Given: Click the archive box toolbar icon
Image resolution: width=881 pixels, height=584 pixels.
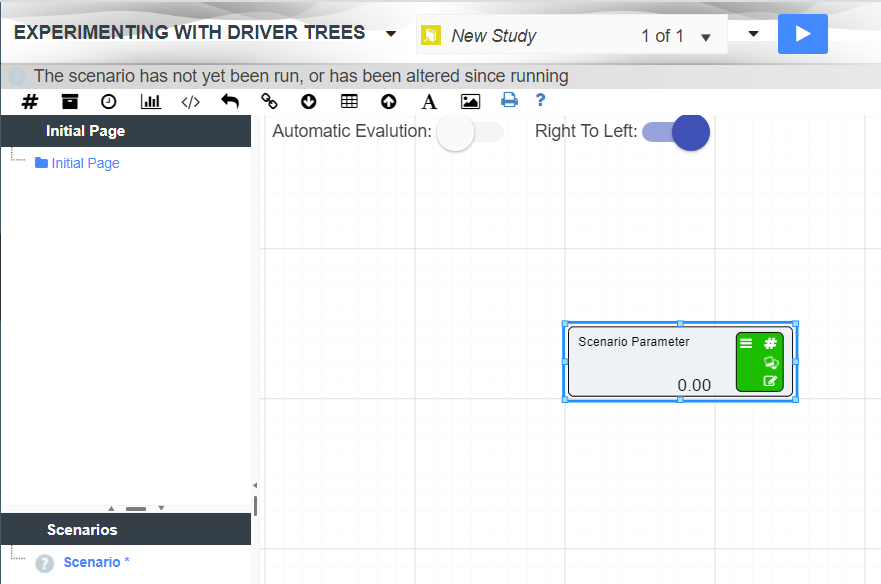Looking at the screenshot, I should [69, 101].
